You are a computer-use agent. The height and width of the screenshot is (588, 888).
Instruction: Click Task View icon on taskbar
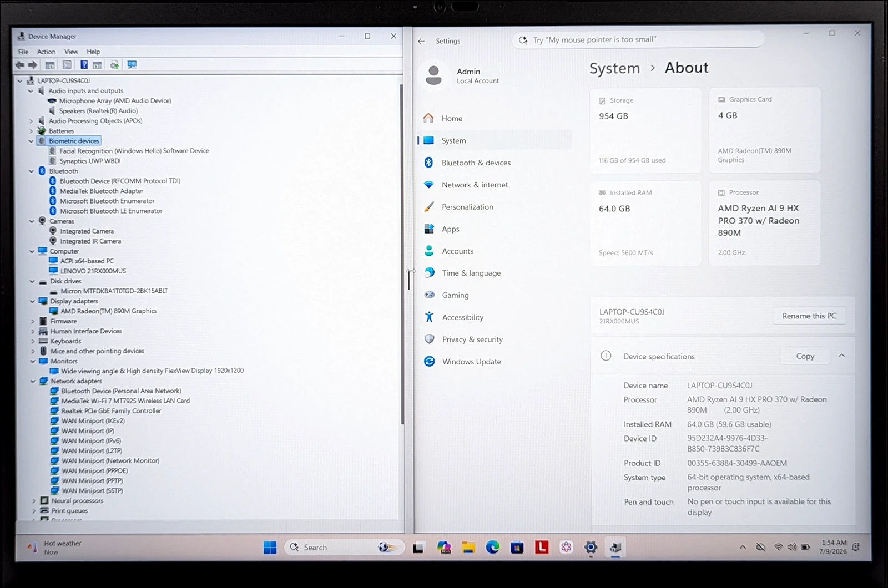point(418,548)
